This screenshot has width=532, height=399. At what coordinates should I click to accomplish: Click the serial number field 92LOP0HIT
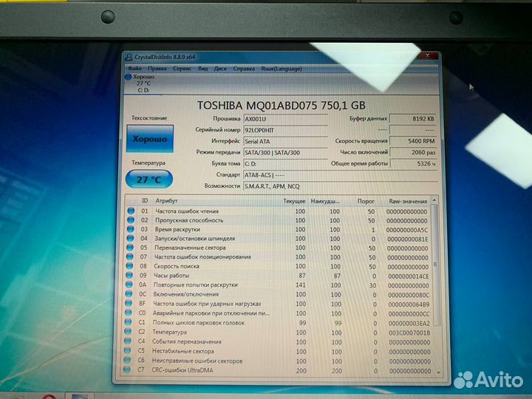coord(285,130)
